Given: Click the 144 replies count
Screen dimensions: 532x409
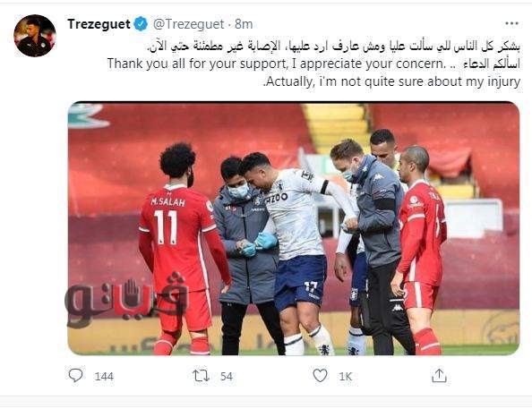Looking at the screenshot, I should (x=104, y=377).
